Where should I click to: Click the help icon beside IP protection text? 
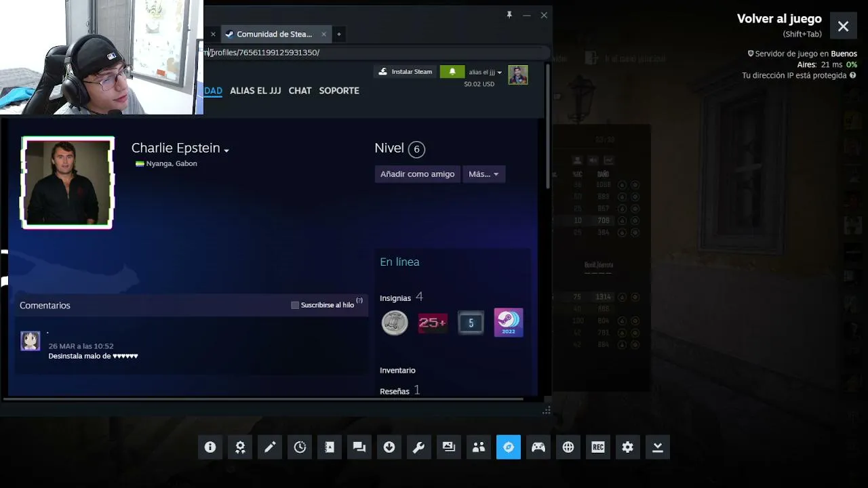[853, 75]
